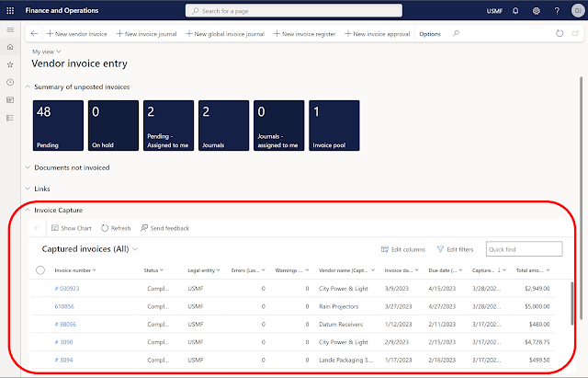Click New invoice journal

(146, 34)
